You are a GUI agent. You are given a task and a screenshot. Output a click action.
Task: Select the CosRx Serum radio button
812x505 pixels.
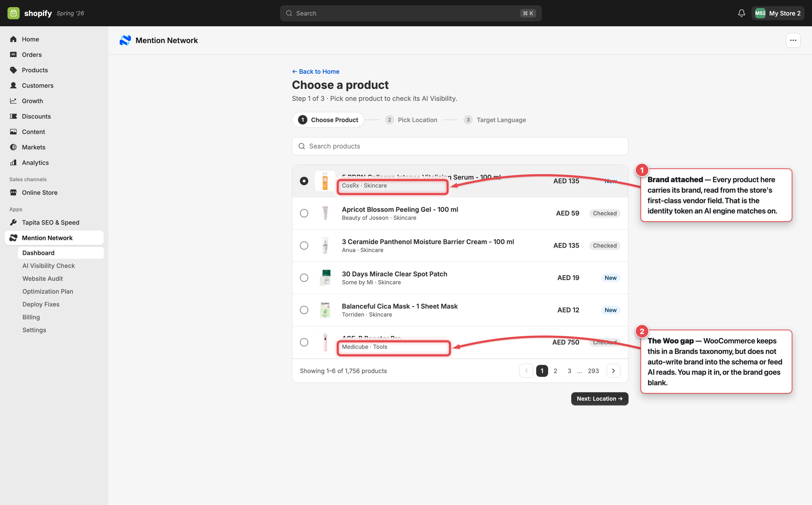pyautogui.click(x=304, y=181)
